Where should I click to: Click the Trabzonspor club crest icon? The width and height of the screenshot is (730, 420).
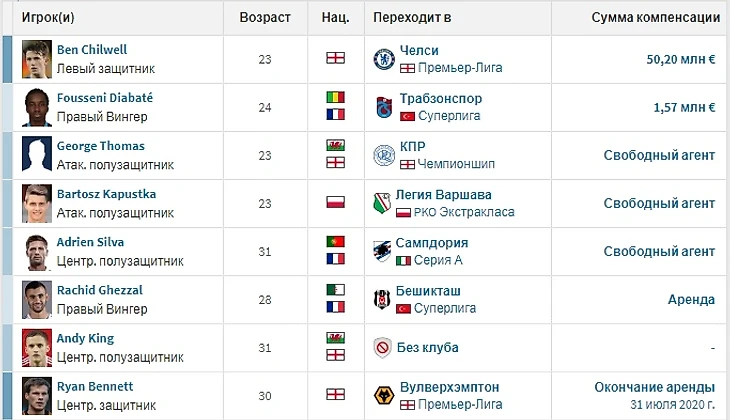click(384, 107)
